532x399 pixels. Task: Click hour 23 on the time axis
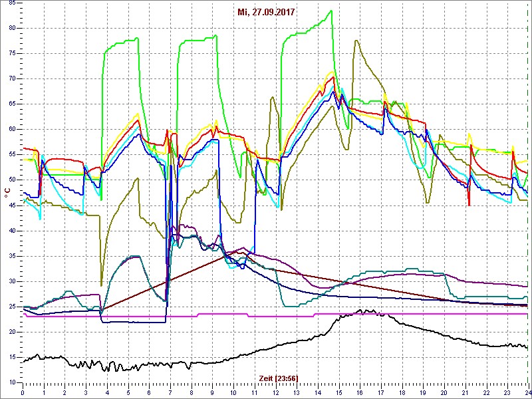[x=507, y=391]
